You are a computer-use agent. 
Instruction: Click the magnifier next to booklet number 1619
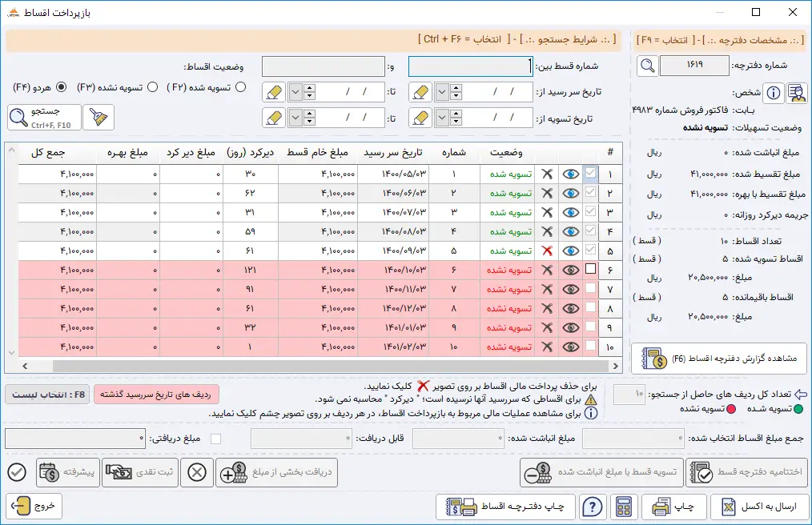(647, 66)
